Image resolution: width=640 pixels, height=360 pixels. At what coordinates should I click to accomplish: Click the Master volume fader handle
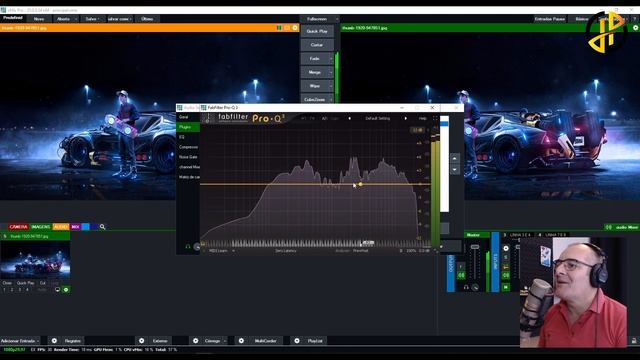click(x=475, y=247)
